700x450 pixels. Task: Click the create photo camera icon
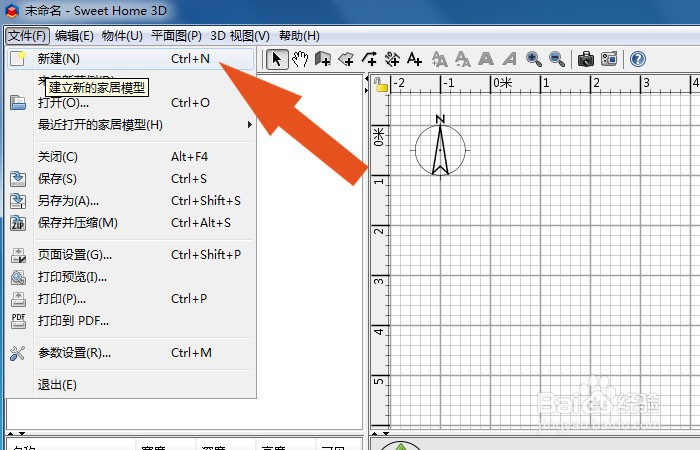point(586,59)
